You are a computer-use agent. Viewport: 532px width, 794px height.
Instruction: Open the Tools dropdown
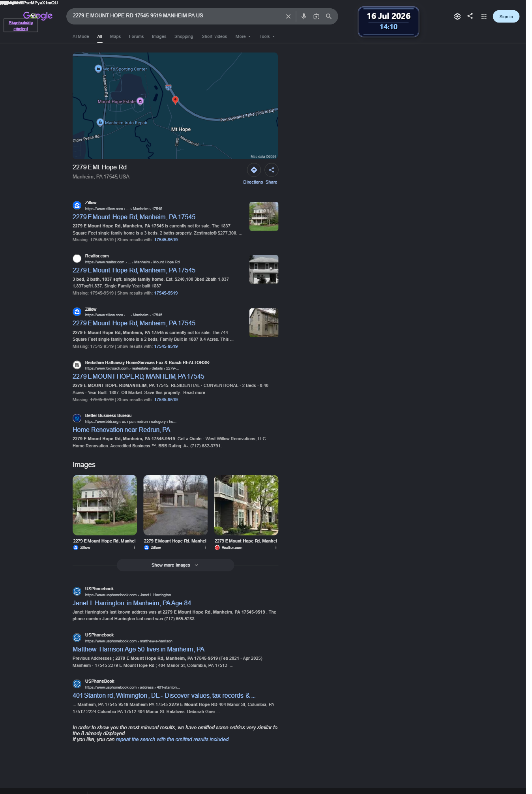(267, 37)
